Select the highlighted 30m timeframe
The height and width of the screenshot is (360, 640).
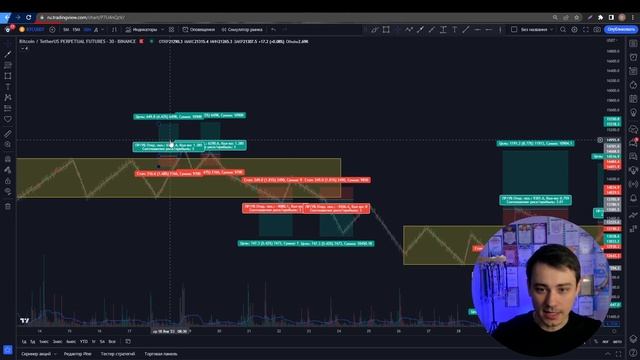[87, 29]
